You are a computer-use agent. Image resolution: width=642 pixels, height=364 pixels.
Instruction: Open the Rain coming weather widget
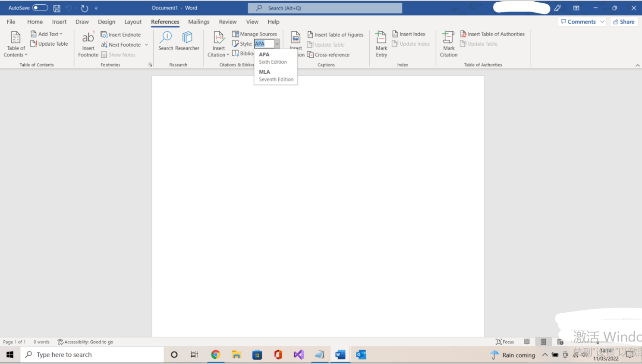coord(513,355)
